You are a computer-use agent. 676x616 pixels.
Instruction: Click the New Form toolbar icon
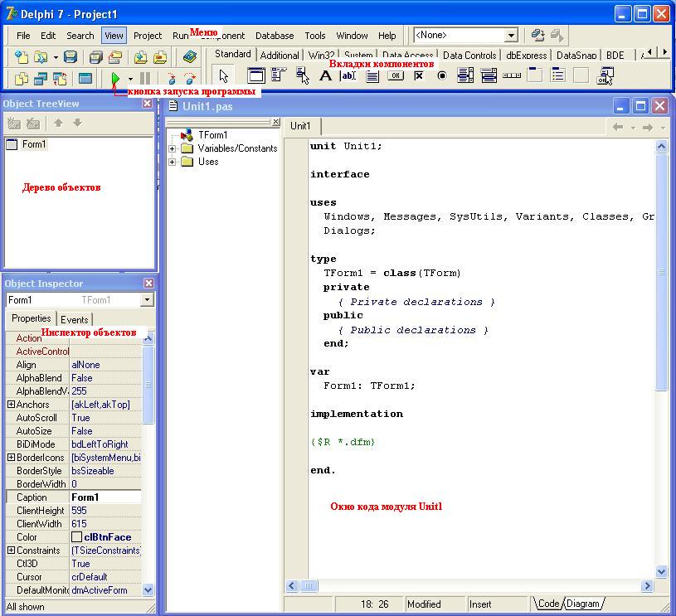tap(85, 79)
